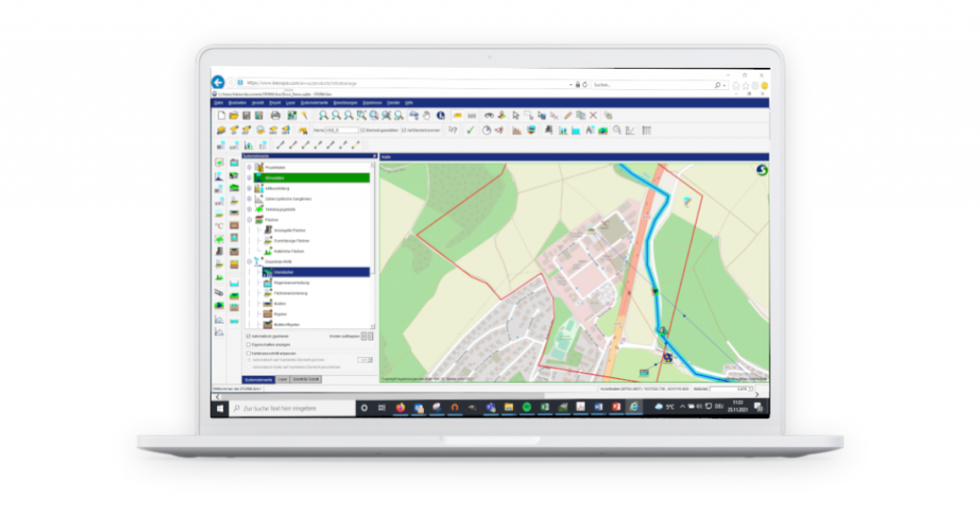Viewport: 980px width, 513px height.
Task: Open Windows Start button
Action: 220,408
